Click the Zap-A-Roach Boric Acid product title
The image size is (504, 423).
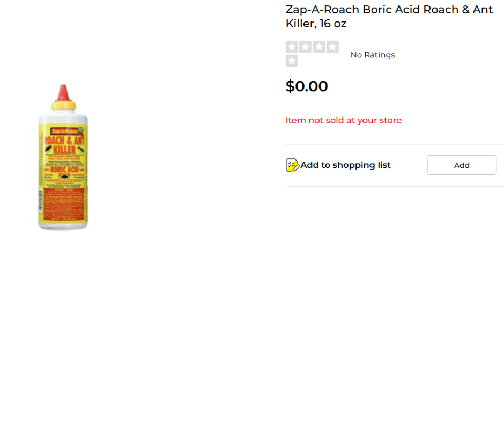click(389, 17)
